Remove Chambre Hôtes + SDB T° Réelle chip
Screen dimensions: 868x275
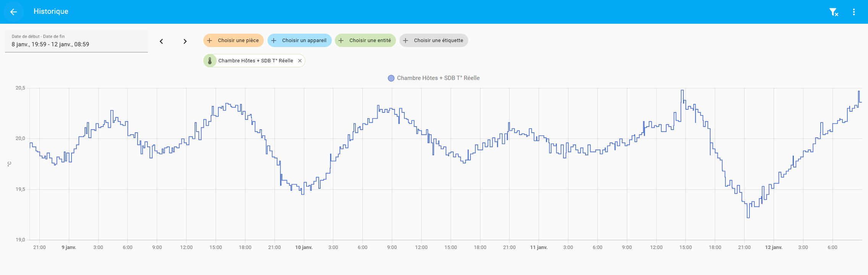pyautogui.click(x=300, y=61)
